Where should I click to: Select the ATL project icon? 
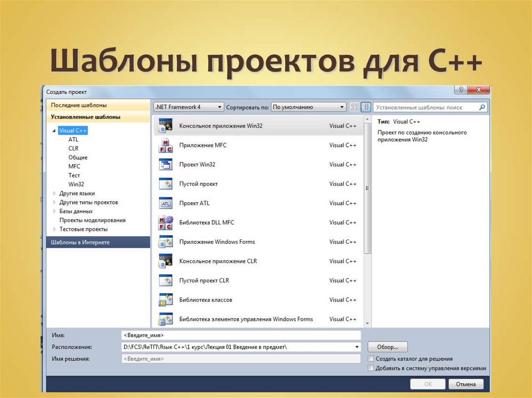coord(165,203)
